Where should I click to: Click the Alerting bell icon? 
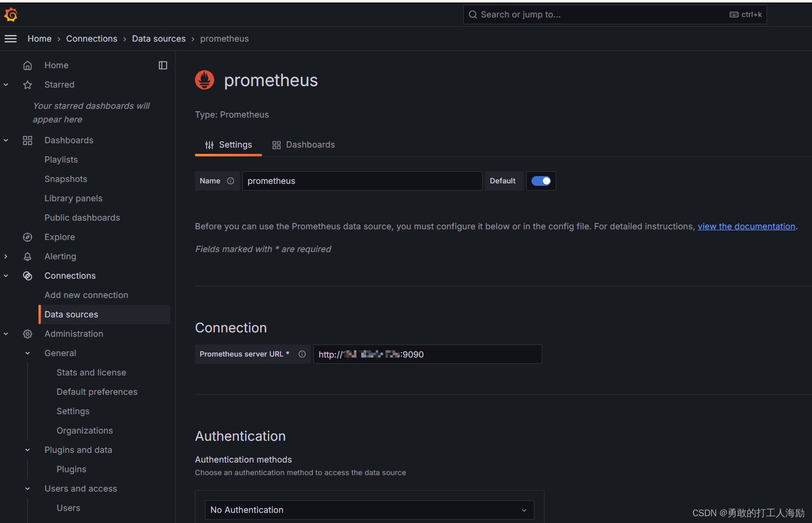coord(28,256)
